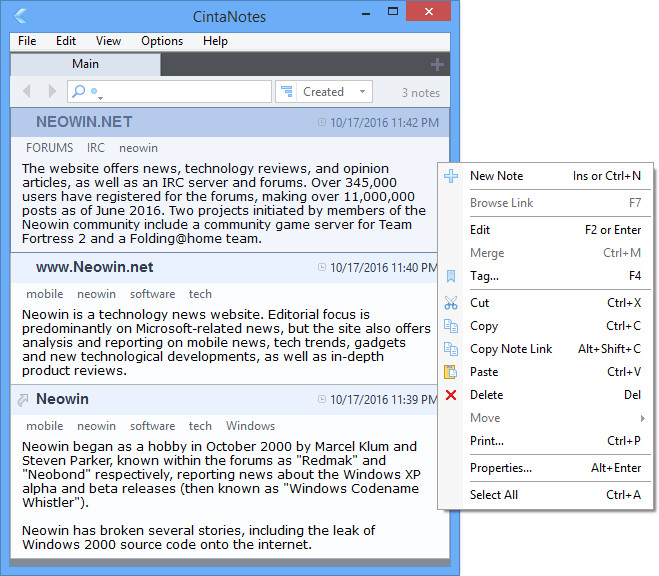Open the File menu

[27, 41]
